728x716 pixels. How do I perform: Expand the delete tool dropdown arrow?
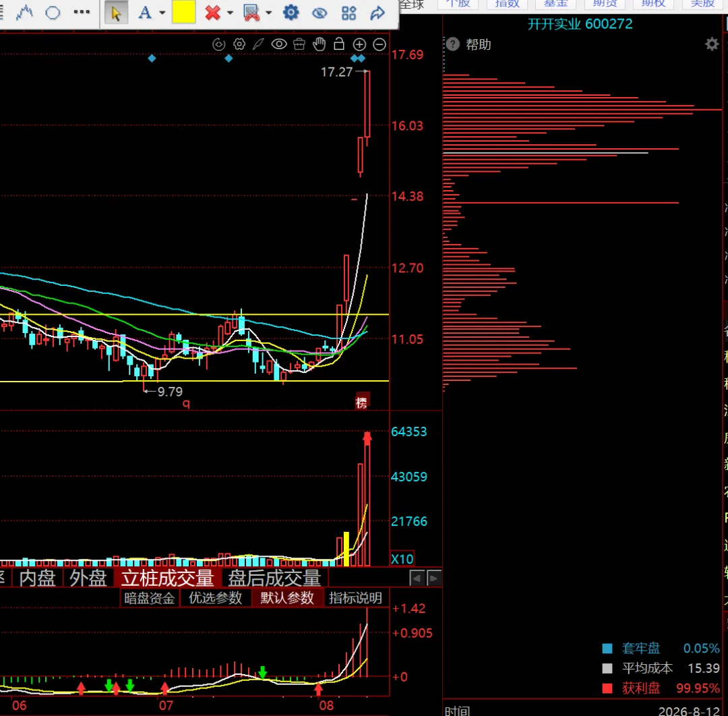coord(230,13)
